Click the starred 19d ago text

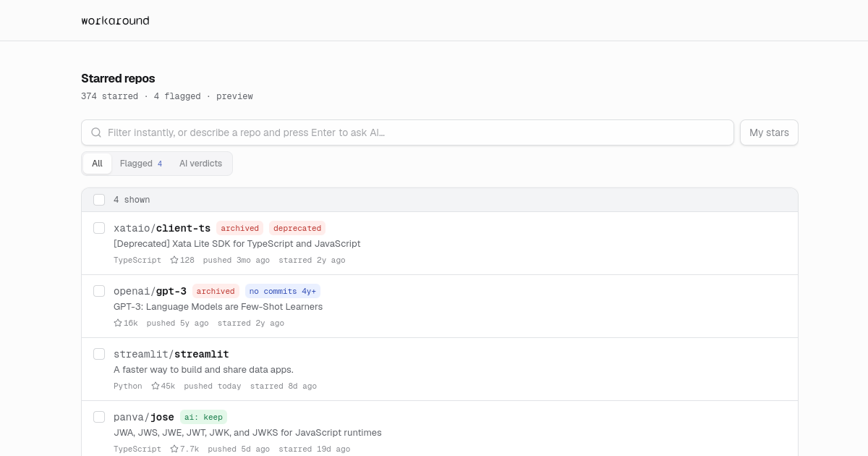pos(314,449)
